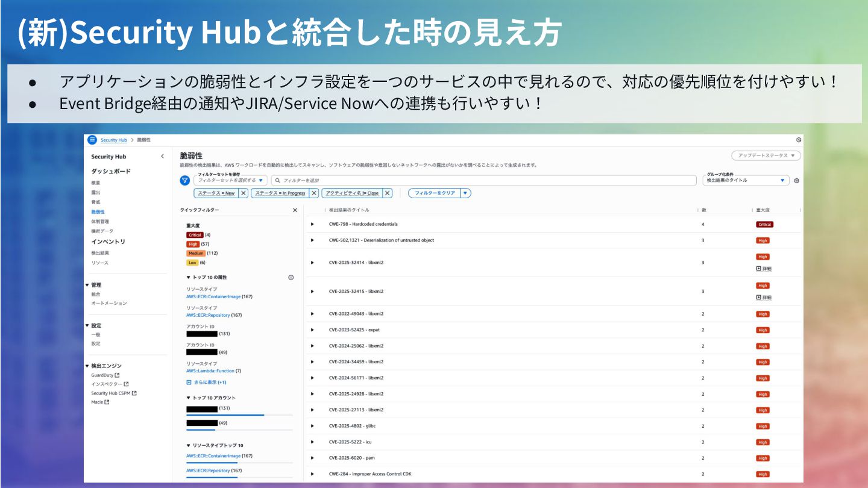The image size is (868, 488).
Task: Remove the アクティビティ名 != Close filter chip
Action: (388, 193)
